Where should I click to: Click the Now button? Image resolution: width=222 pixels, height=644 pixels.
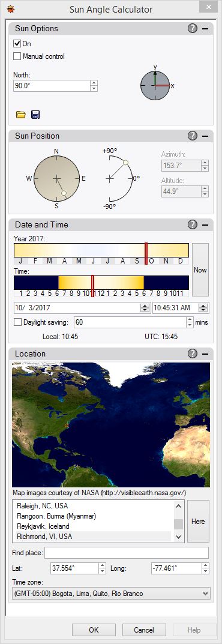click(x=200, y=270)
